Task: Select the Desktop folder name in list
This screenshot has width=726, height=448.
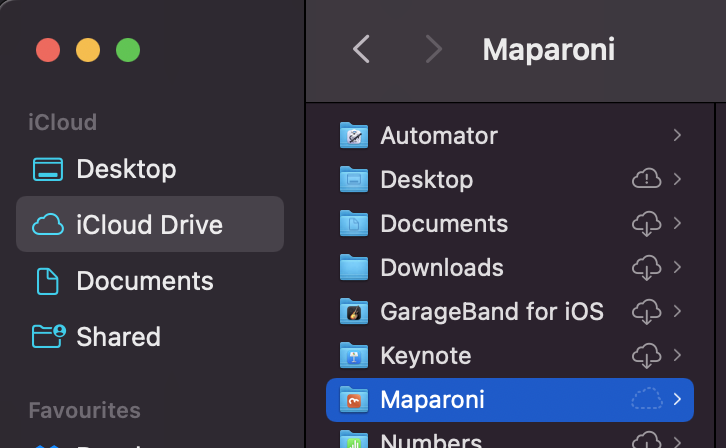Action: tap(426, 180)
